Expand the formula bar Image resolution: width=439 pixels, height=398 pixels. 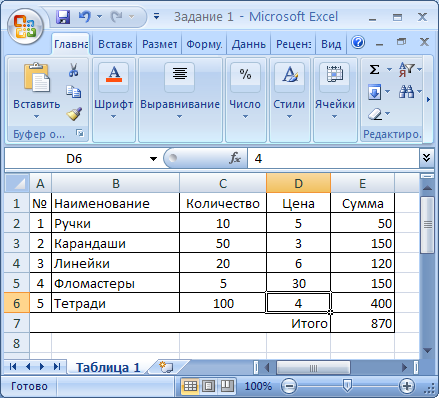pyautogui.click(x=426, y=158)
